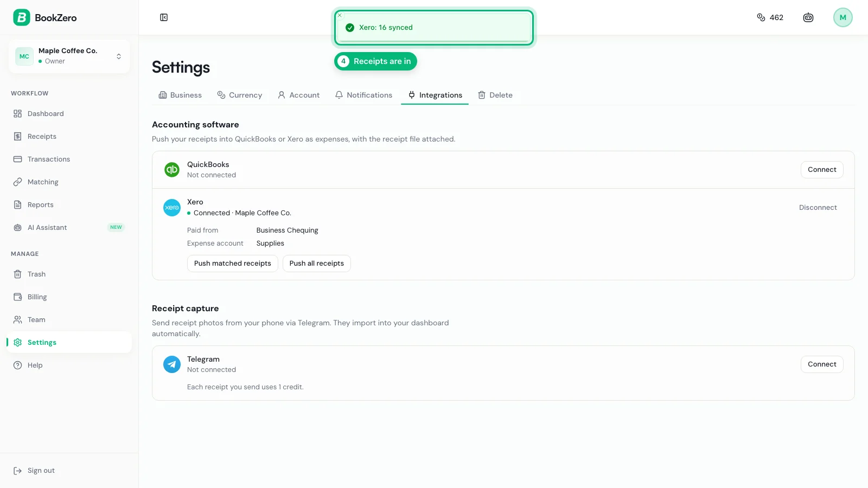Screen dimensions: 868x488
Task: Click the Telegram logo icon
Action: click(172, 364)
